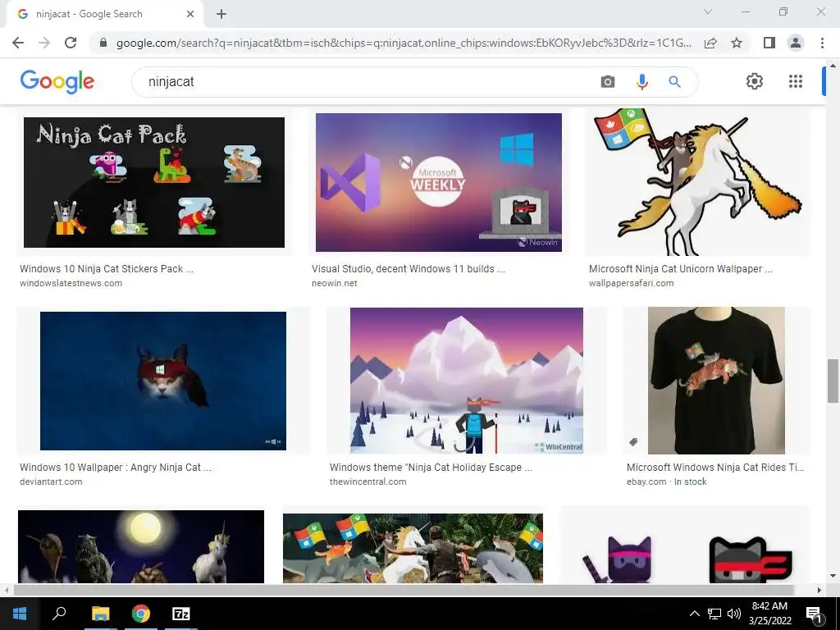840x630 pixels.
Task: Open the Chrome side panel
Action: pyautogui.click(x=769, y=43)
